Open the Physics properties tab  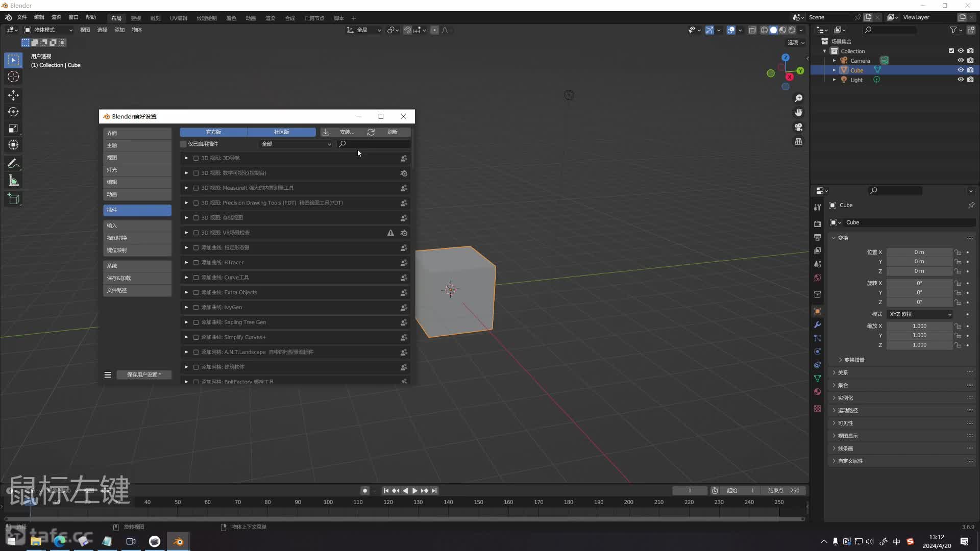point(817,352)
